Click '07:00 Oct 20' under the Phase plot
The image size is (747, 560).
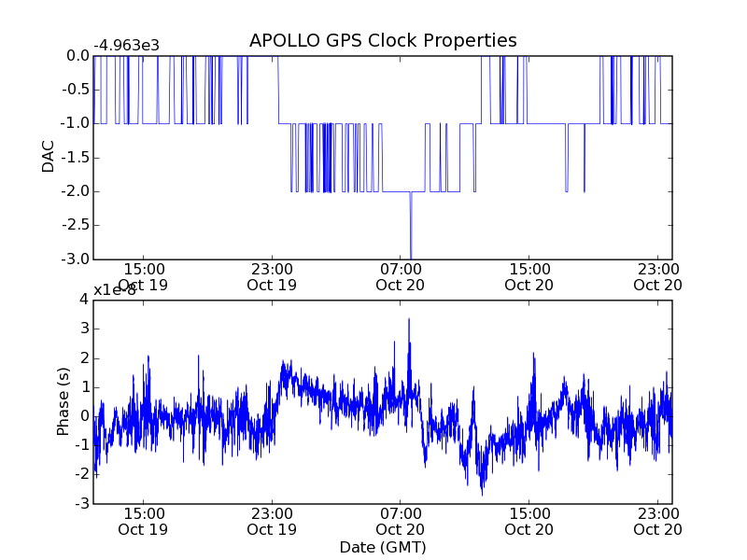tap(401, 522)
